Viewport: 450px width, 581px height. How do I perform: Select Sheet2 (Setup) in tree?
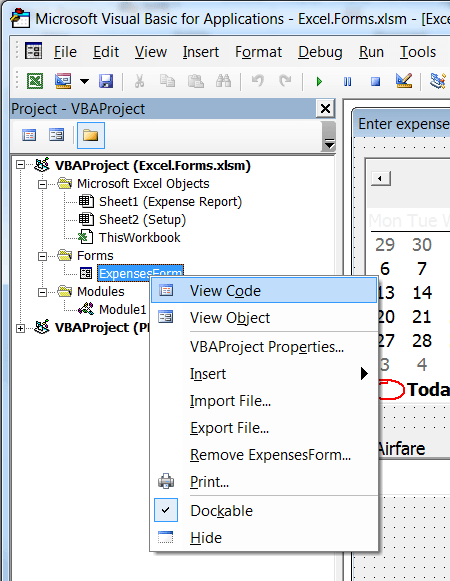coord(142,220)
